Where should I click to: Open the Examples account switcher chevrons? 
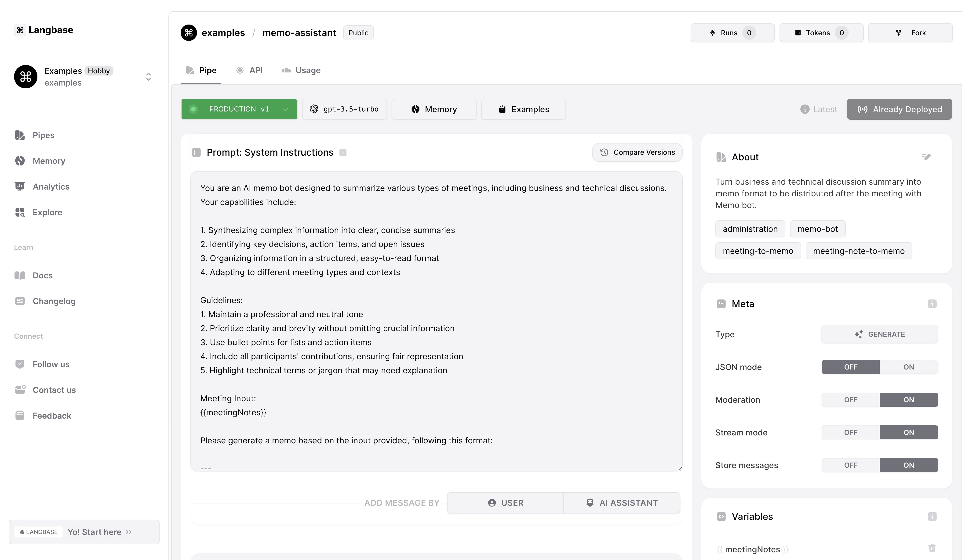(149, 77)
